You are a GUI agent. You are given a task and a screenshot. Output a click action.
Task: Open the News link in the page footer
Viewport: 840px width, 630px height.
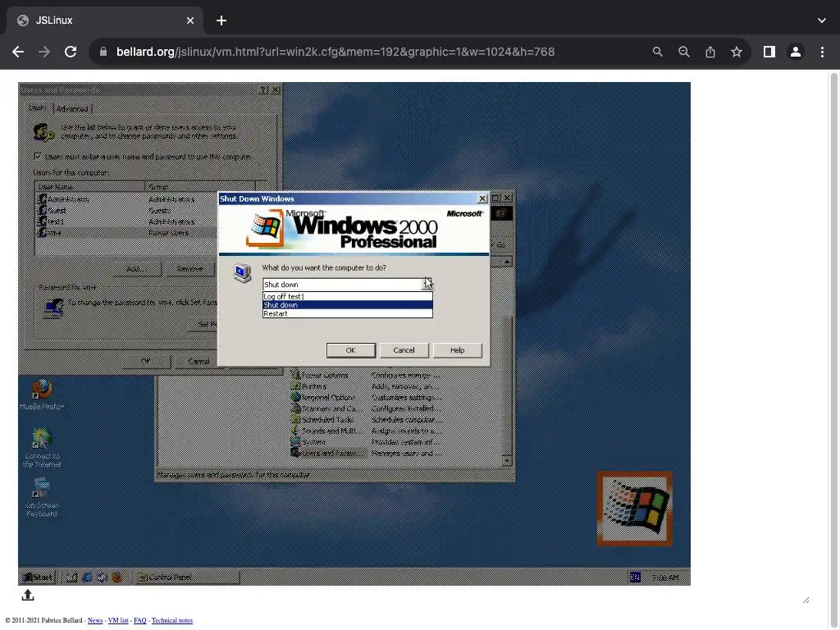95,620
